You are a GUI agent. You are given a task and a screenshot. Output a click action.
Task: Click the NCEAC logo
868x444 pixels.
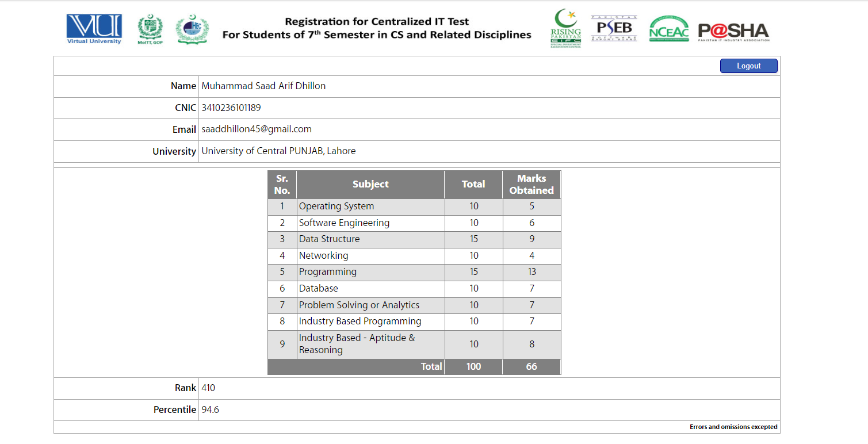[668, 30]
